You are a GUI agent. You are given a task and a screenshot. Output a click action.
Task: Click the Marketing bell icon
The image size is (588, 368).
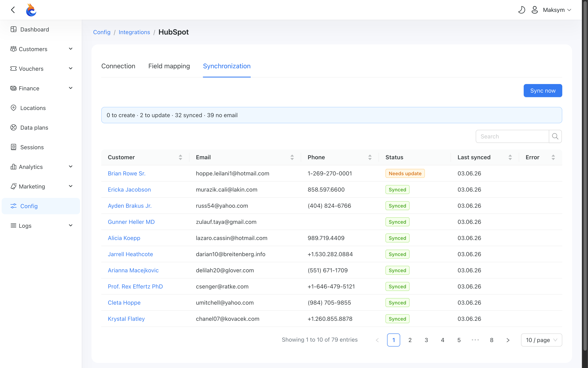click(13, 186)
